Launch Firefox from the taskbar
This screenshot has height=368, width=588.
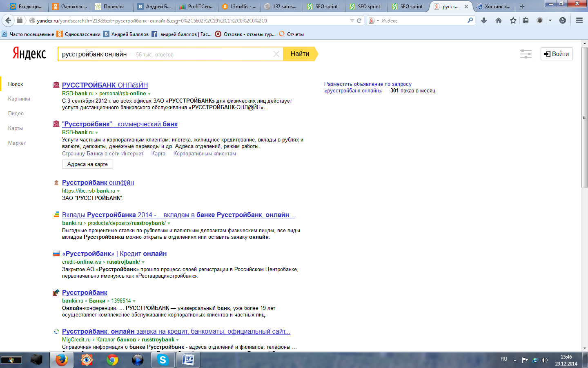pyautogui.click(x=62, y=360)
